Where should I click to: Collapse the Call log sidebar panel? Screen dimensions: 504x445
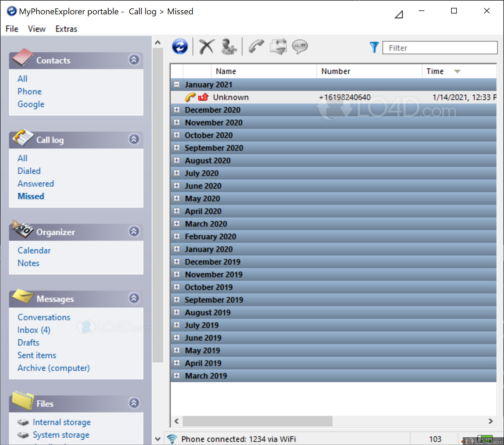[x=134, y=139]
